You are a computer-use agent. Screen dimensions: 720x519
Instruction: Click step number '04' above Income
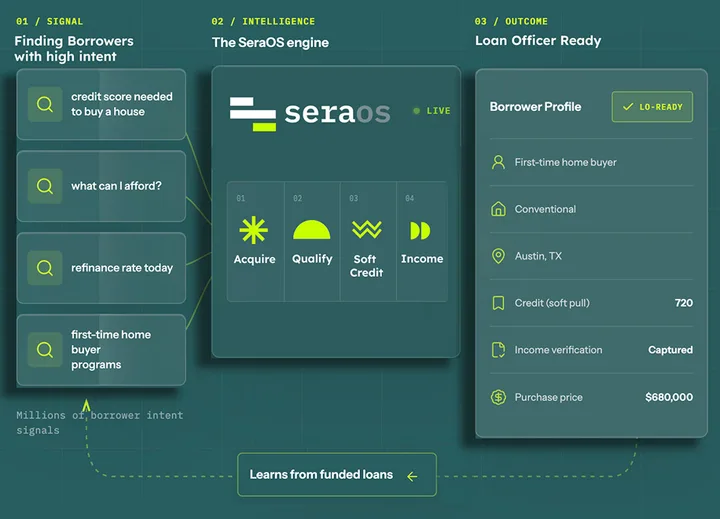pos(410,198)
